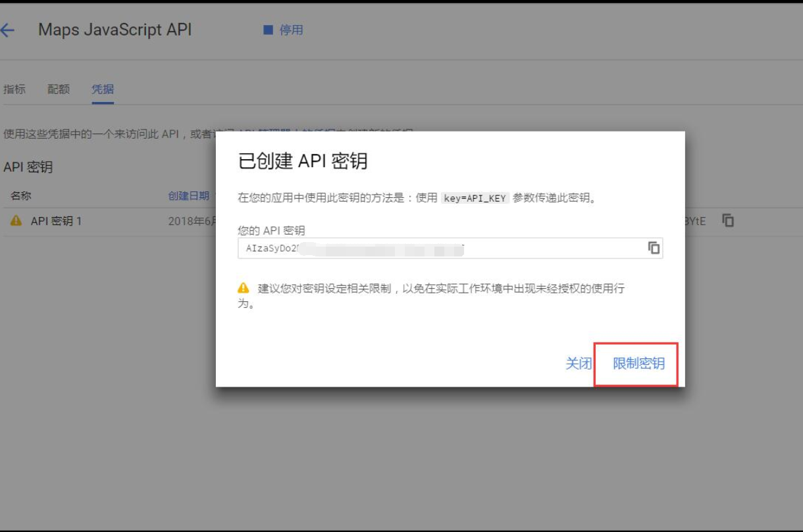This screenshot has width=803, height=532.
Task: Click the back arrow beside Maps JavaScript API
Action: point(8,30)
